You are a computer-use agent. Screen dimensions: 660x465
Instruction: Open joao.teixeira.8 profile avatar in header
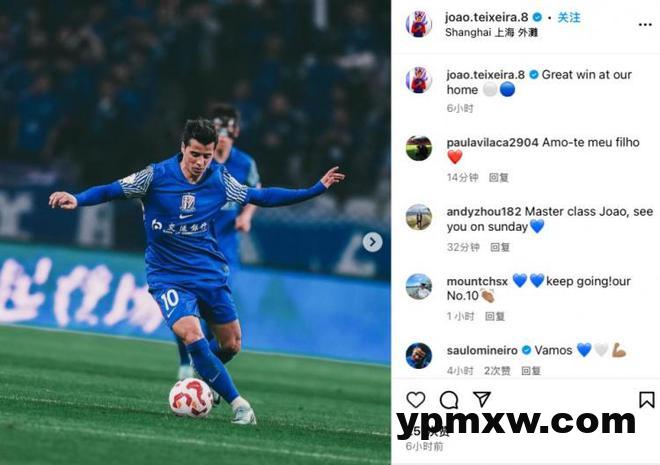418,24
